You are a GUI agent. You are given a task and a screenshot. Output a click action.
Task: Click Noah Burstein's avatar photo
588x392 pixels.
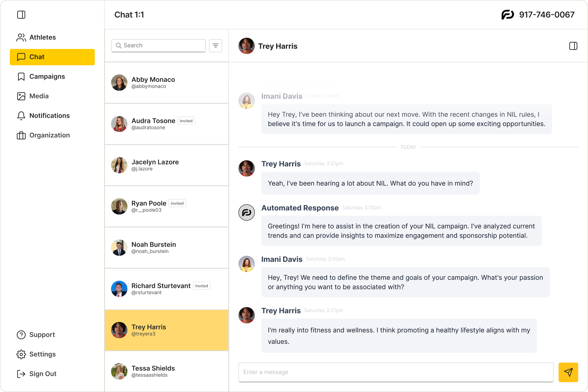tap(119, 247)
